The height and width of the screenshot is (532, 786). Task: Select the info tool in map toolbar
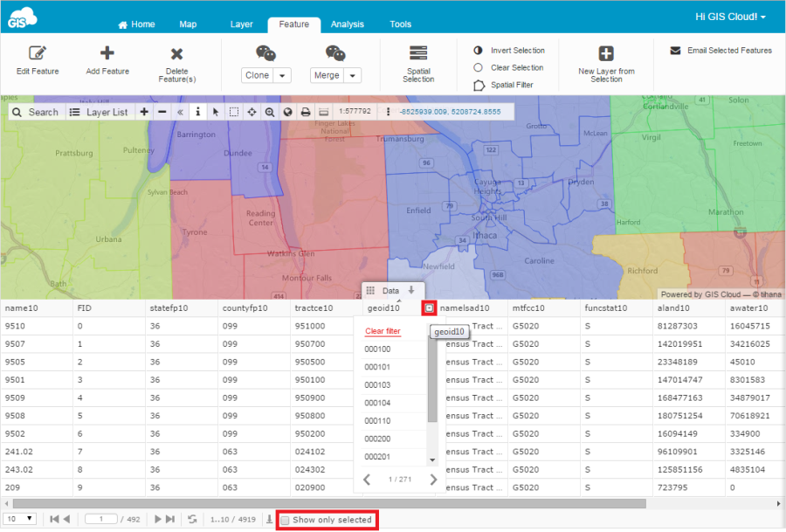point(197,112)
